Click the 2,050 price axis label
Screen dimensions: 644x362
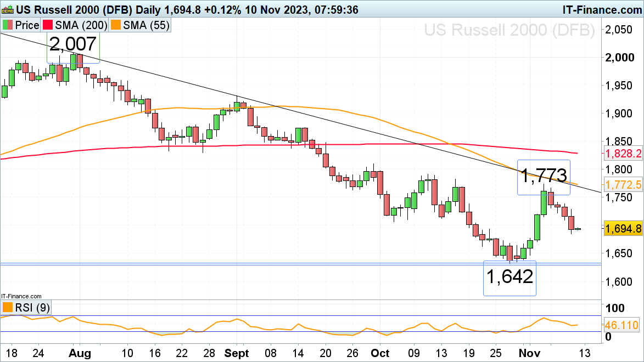[619, 30]
